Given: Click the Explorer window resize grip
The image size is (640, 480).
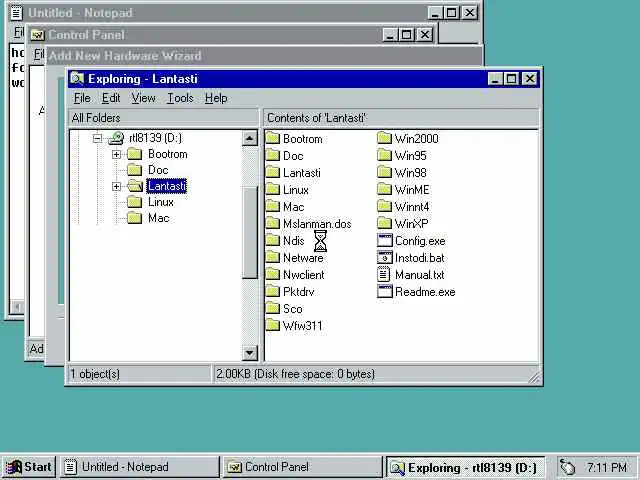Looking at the screenshot, I should pyautogui.click(x=534, y=378).
